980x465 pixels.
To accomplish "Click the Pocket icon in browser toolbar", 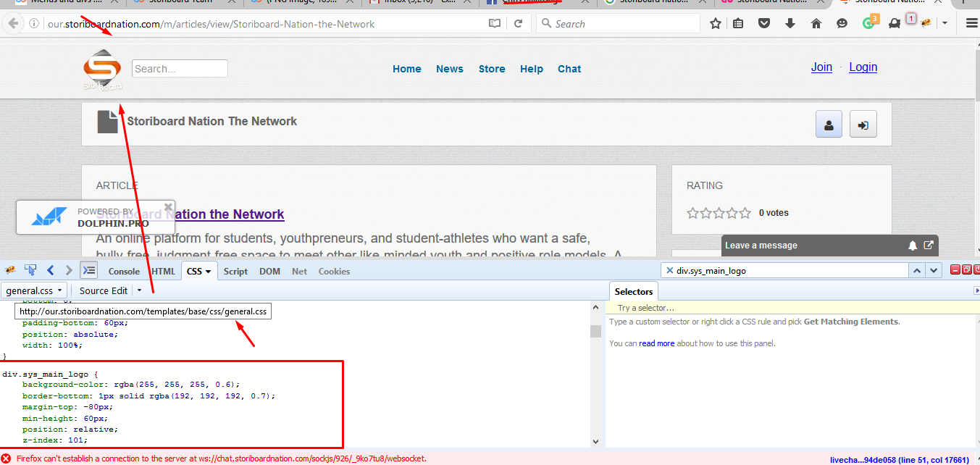I will click(764, 24).
